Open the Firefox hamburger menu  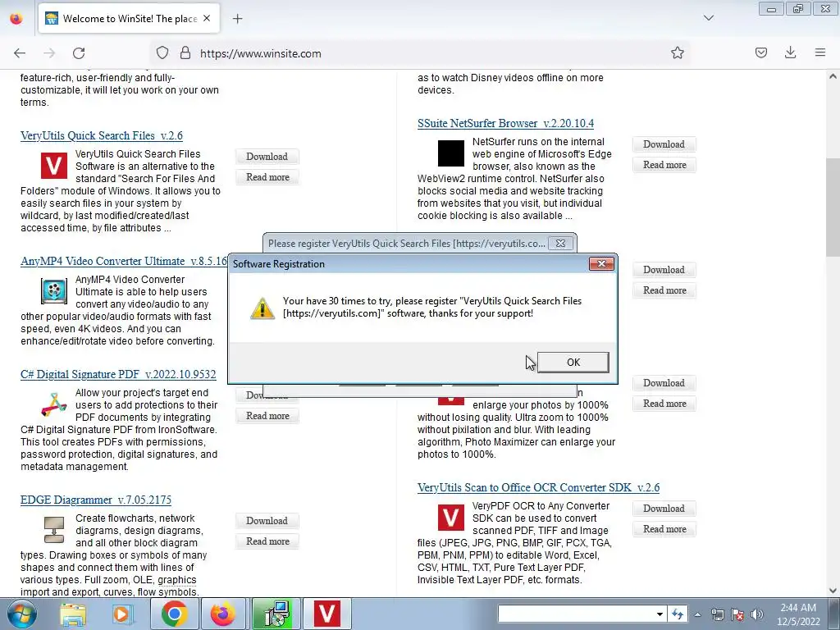tap(819, 53)
